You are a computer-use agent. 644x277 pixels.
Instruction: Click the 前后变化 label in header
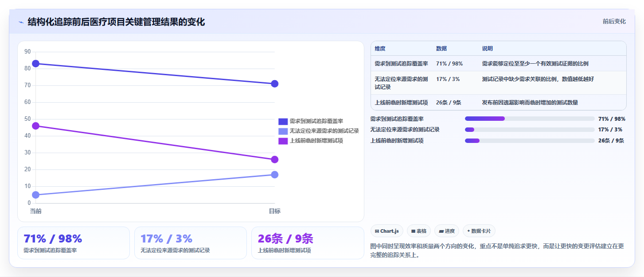click(x=614, y=21)
